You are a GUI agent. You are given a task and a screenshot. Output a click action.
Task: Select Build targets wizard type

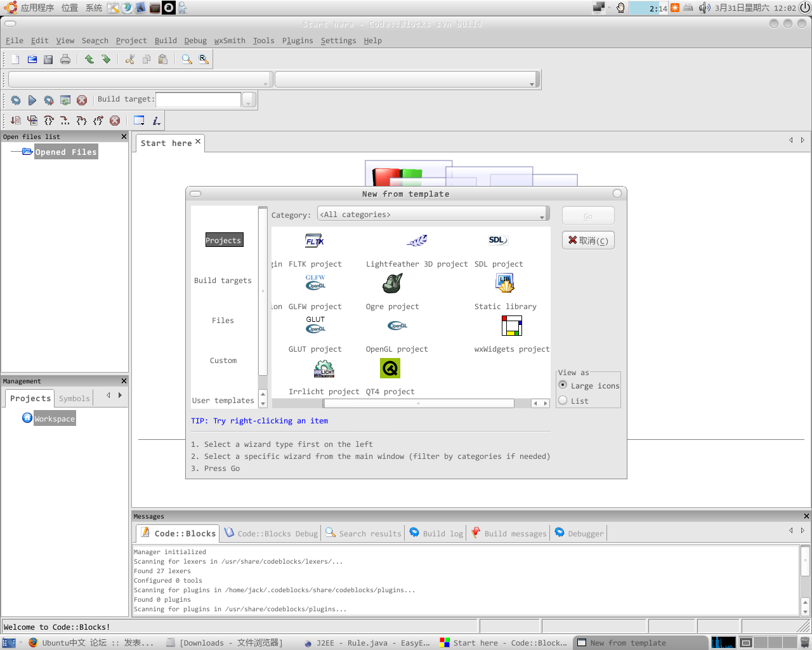pyautogui.click(x=223, y=281)
